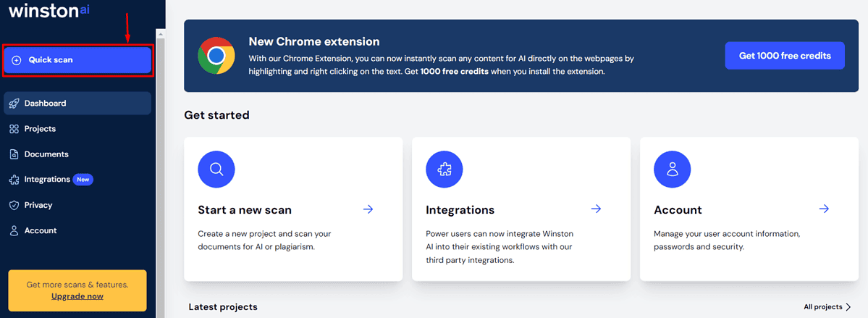The height and width of the screenshot is (318, 868).
Task: Click the person icon on Account card
Action: [x=673, y=169]
